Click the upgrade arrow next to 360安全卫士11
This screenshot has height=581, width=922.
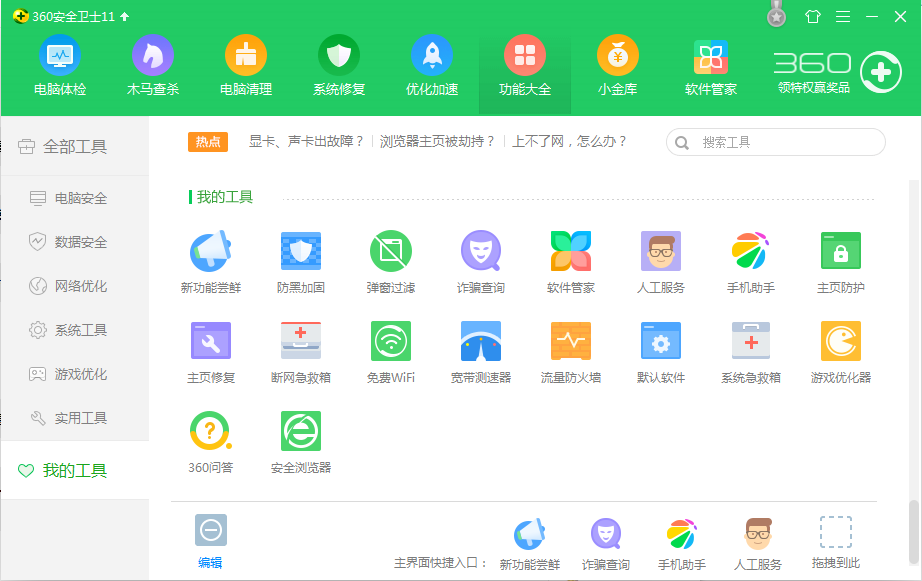[125, 16]
